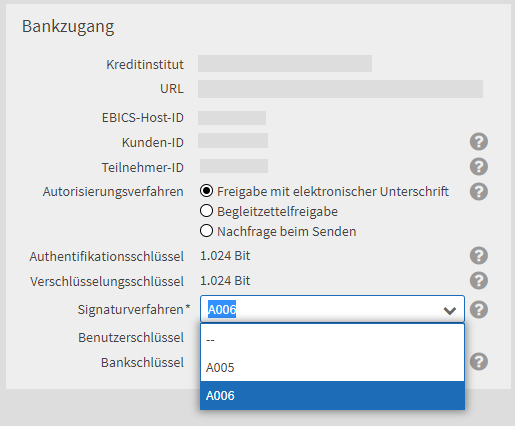Open help for Kunden-ID field
This screenshot has width=515, height=426.
click(x=479, y=142)
